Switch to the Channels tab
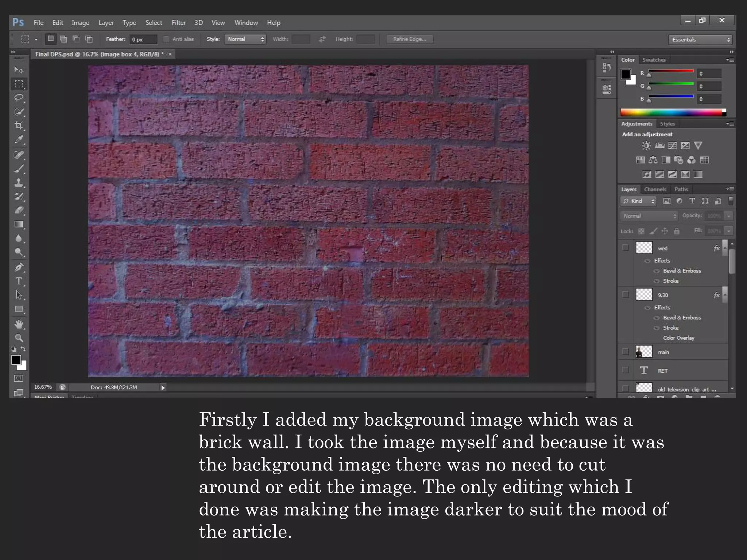747x560 pixels. [655, 189]
